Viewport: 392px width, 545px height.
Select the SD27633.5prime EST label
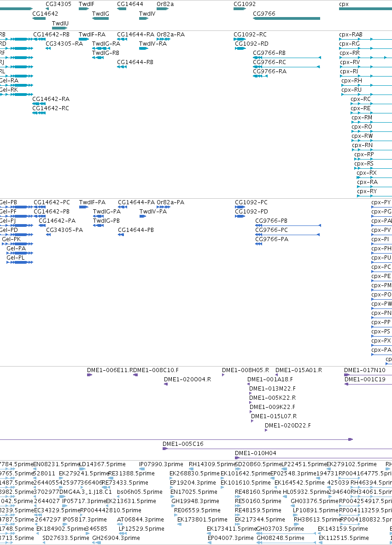(x=65, y=538)
